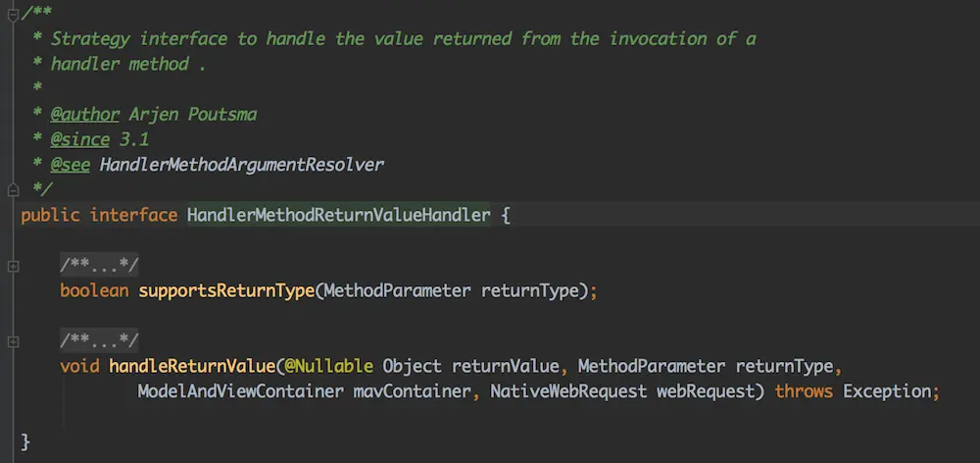Click the handleReturnValue method name
Viewport: 980px width, 463px height.
click(x=192, y=367)
